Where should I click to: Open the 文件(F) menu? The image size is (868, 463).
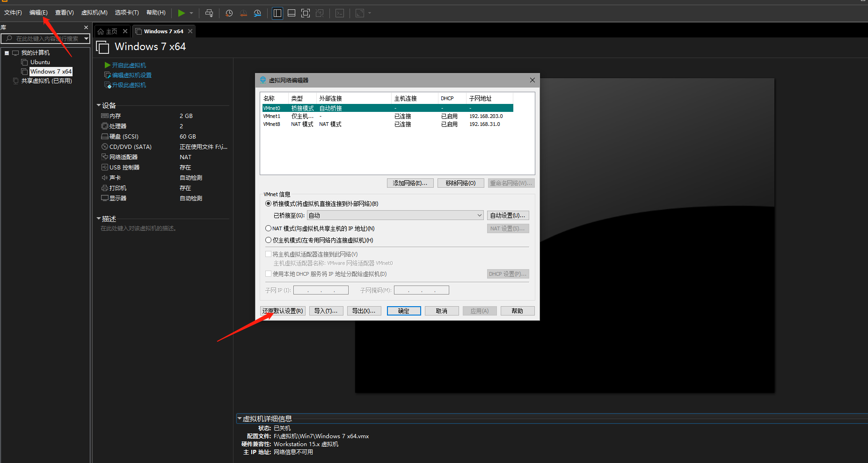(13, 13)
